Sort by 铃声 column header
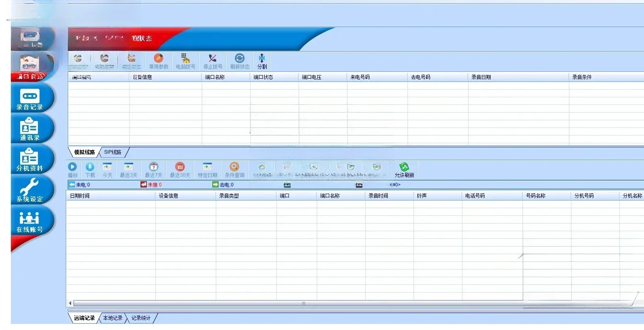The width and height of the screenshot is (644, 330). pyautogui.click(x=438, y=196)
